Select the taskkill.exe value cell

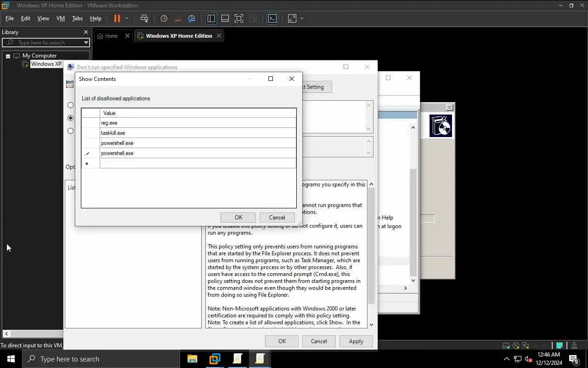[x=198, y=133]
